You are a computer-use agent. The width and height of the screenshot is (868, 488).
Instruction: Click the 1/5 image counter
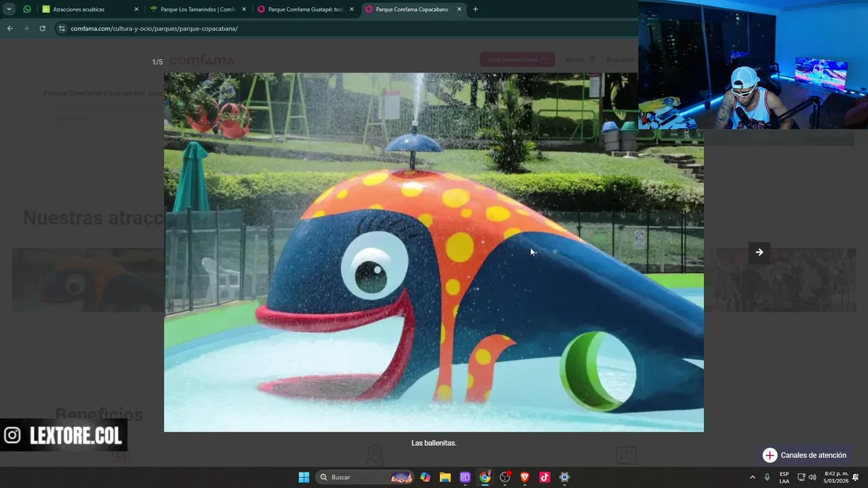(157, 62)
